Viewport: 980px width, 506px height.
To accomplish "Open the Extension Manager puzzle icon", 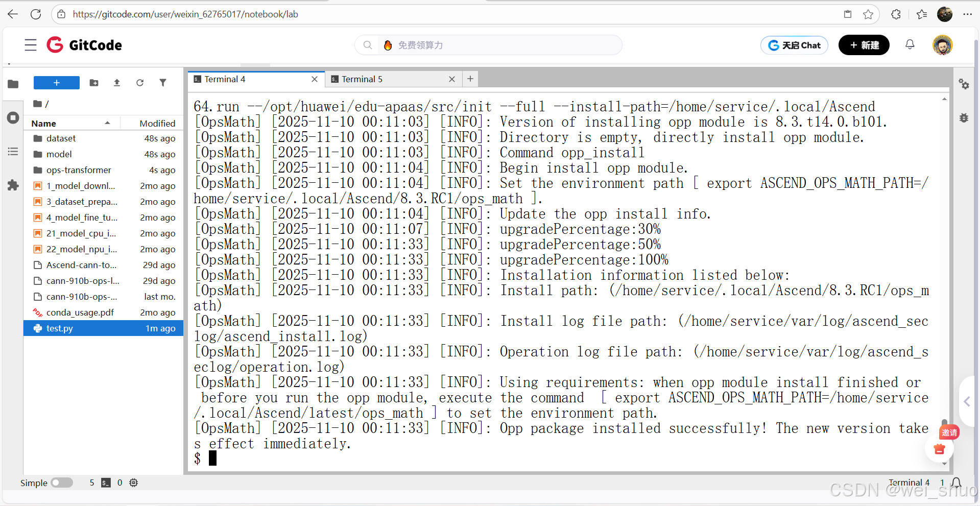I will [13, 185].
